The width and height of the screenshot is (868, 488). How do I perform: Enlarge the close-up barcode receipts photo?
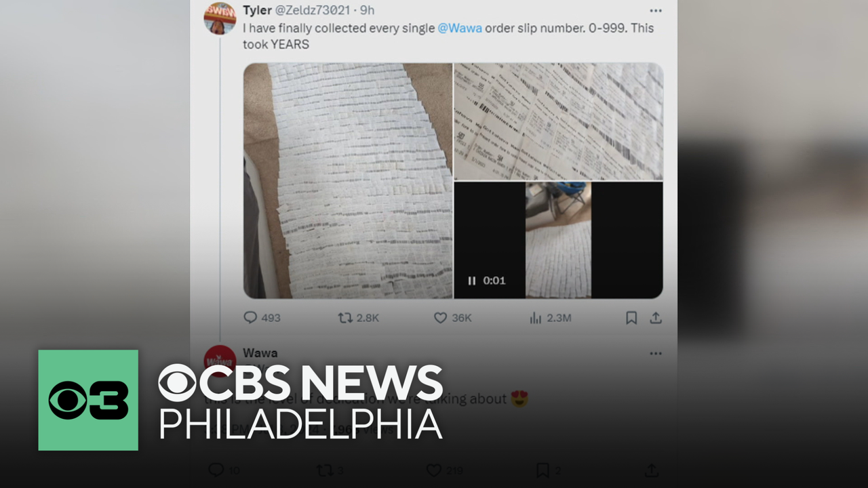[559, 121]
